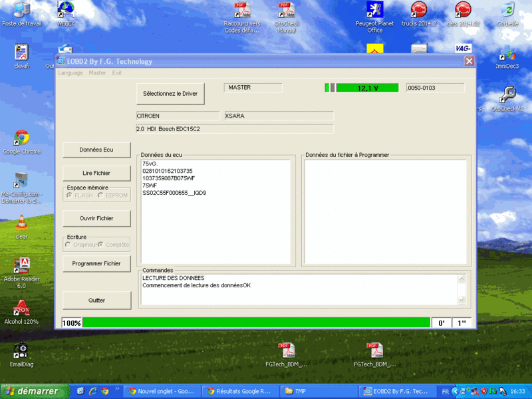
Task: Open the clewifi desktop icon
Action: click(x=22, y=57)
